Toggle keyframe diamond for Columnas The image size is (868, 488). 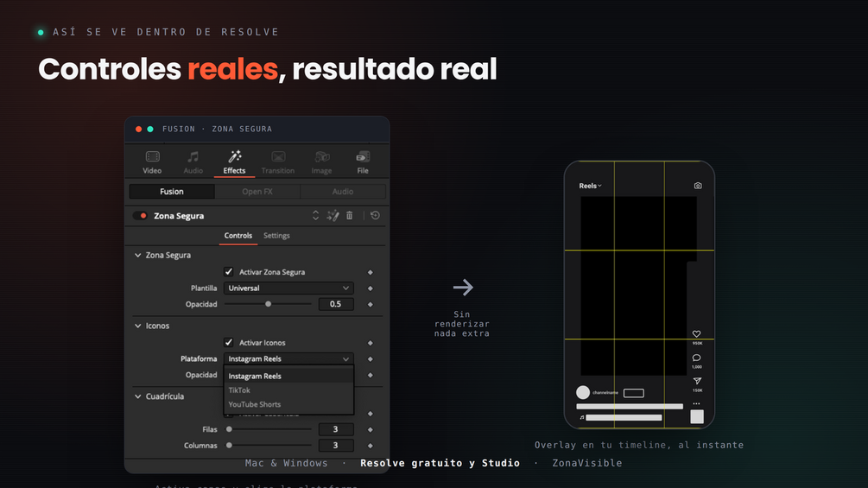click(x=371, y=446)
